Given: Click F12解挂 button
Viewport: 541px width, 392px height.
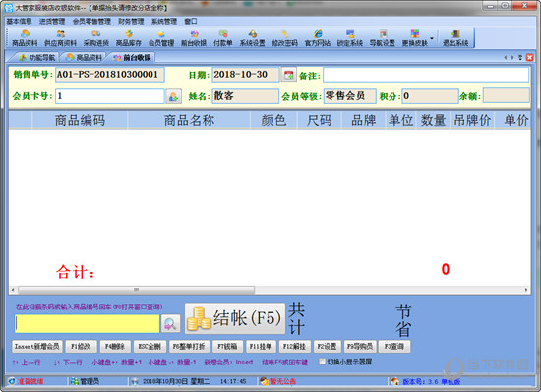Looking at the screenshot, I should [294, 346].
